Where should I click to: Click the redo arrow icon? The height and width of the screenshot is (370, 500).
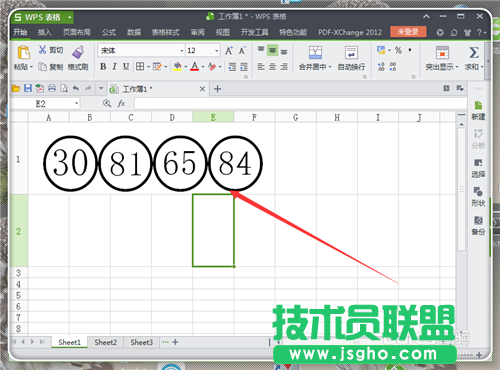point(88,88)
